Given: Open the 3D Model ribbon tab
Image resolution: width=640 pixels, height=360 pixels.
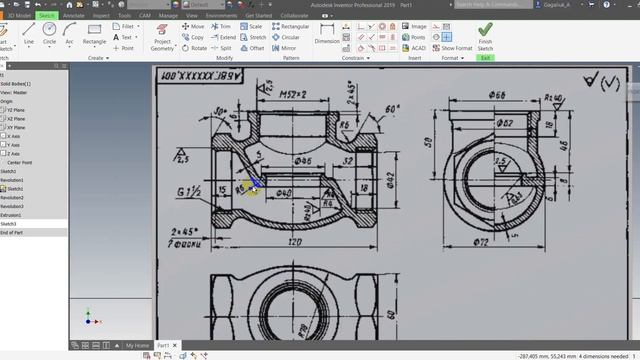Looking at the screenshot, I should (x=19, y=16).
